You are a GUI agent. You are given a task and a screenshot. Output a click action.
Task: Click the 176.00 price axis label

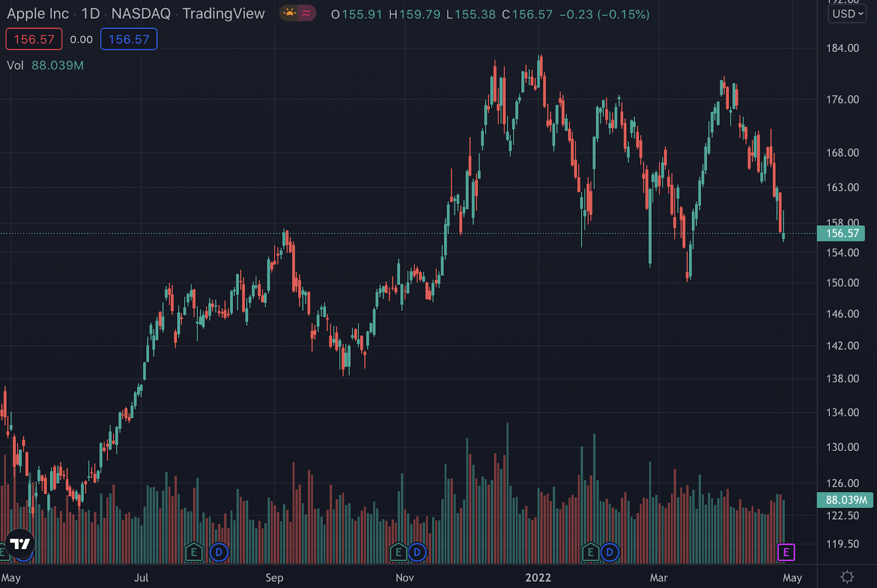point(842,99)
